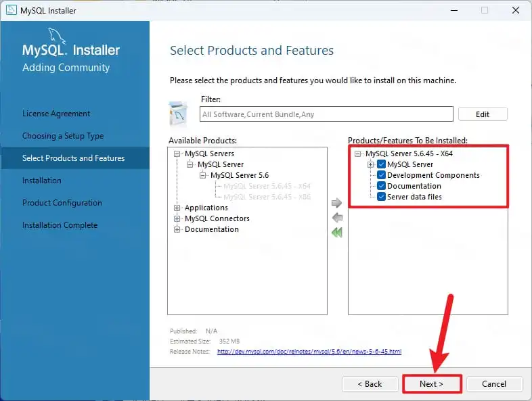Screen dimensions: 532x401
Task: Select Server data files label text
Action: 414,197
